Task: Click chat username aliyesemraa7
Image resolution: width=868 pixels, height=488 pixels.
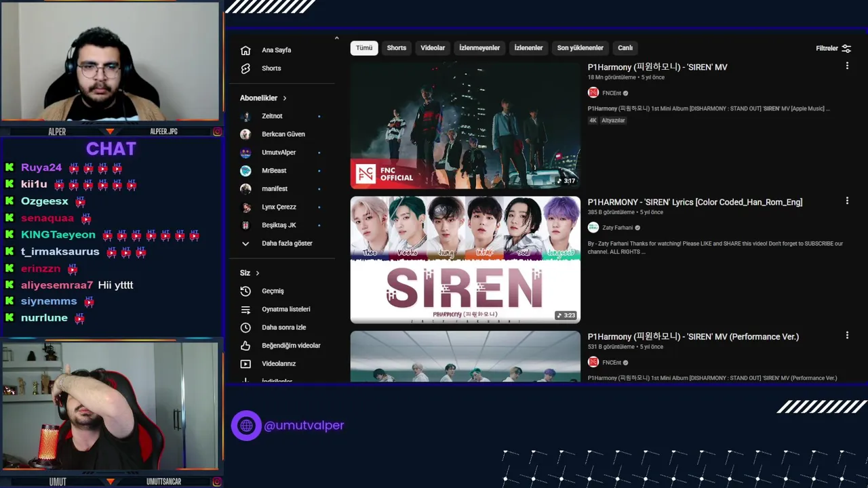Action: coord(57,285)
